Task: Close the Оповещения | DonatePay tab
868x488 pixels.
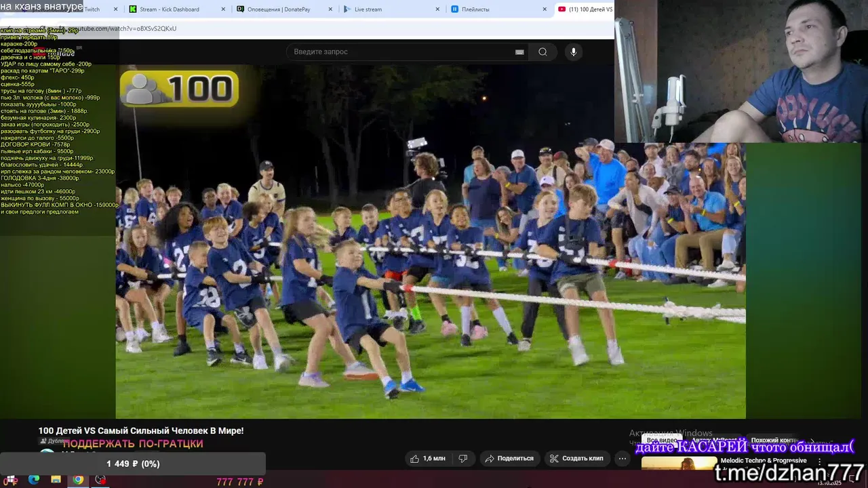Action: (x=330, y=9)
